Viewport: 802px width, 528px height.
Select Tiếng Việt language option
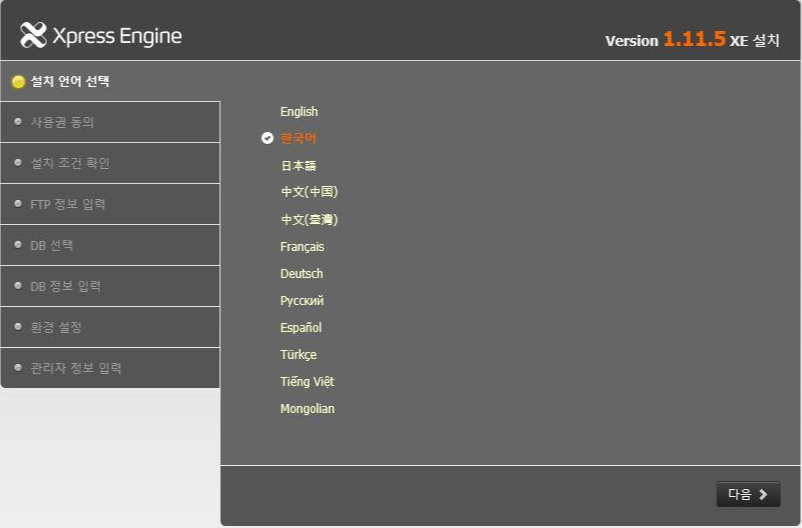tap(307, 382)
